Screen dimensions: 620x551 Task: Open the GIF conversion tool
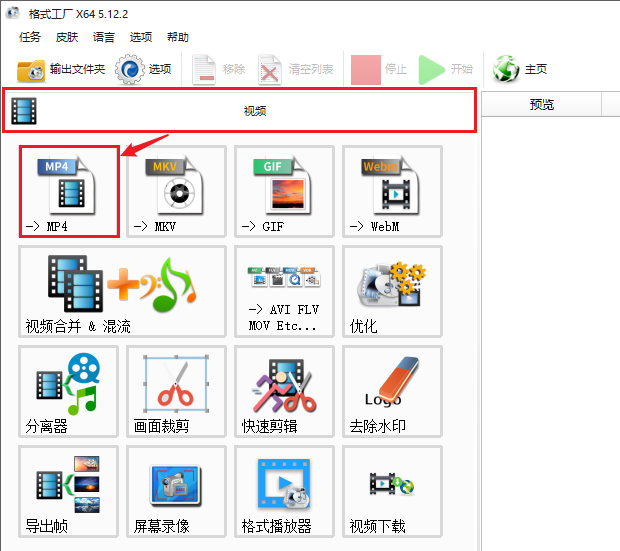click(x=284, y=191)
